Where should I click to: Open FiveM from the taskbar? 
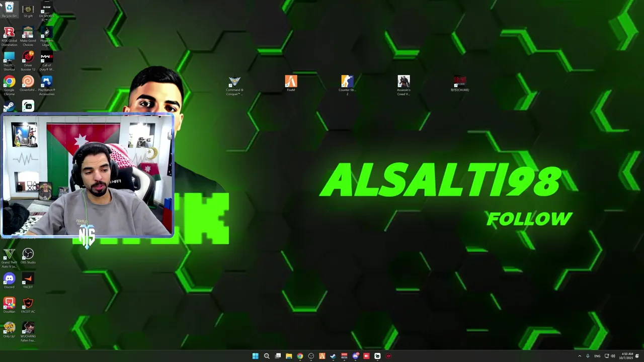click(322, 356)
